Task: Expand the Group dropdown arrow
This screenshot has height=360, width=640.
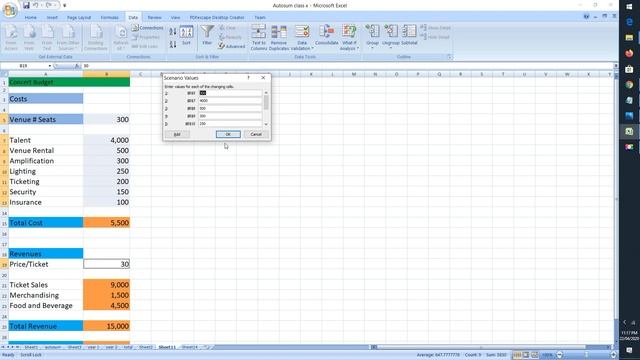Action: click(372, 48)
